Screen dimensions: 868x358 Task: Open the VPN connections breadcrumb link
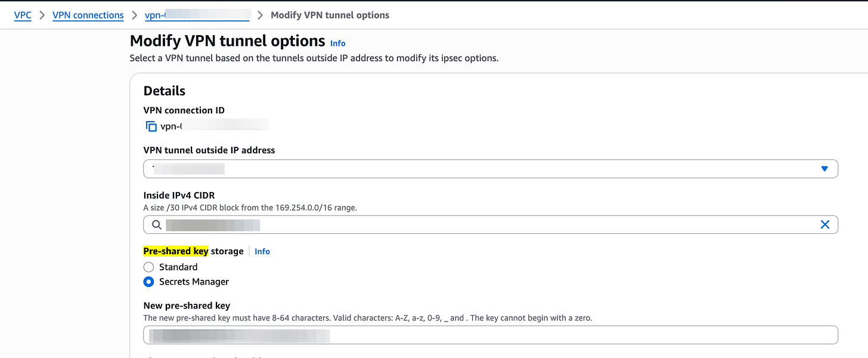point(88,15)
